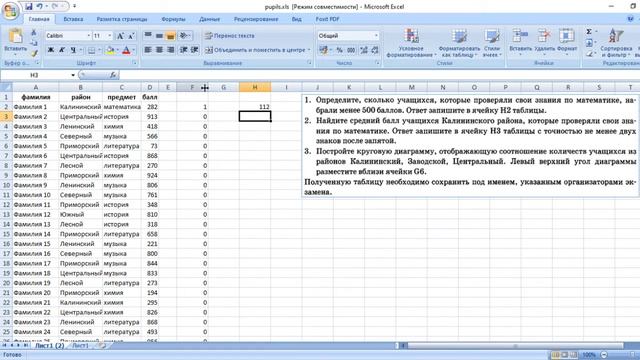Open the fill color bucket icon
Screen dimensions: 640x360
(109, 50)
